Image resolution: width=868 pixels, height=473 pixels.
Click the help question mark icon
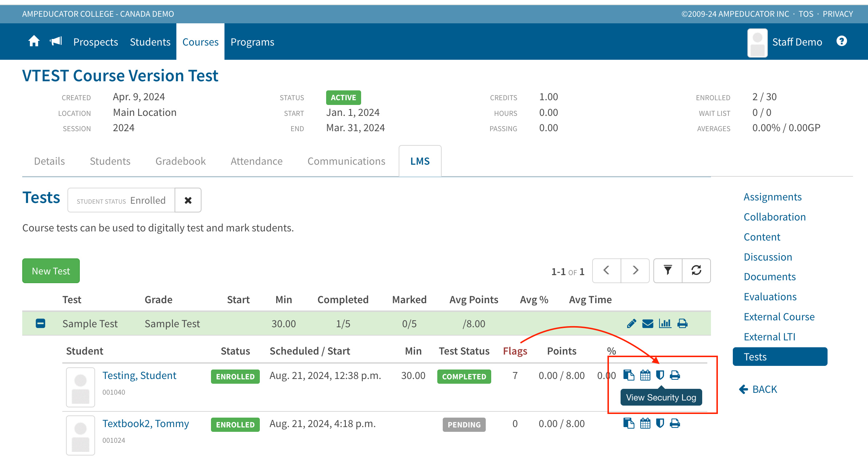[x=841, y=41]
